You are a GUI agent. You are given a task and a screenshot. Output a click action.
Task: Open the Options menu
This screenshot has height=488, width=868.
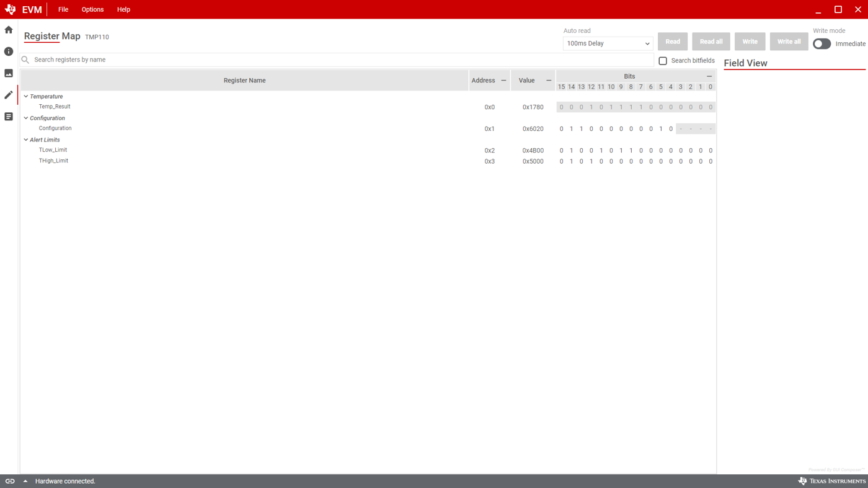pos(92,9)
